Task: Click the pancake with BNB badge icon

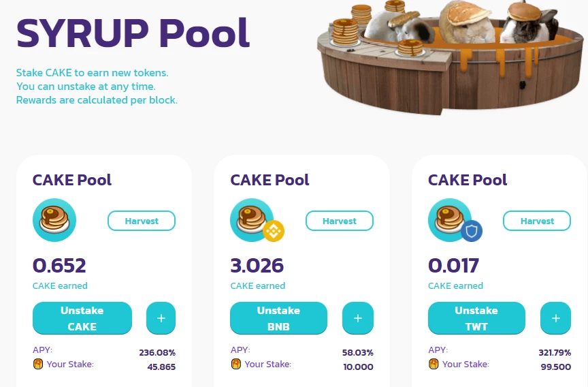Action: [x=257, y=220]
